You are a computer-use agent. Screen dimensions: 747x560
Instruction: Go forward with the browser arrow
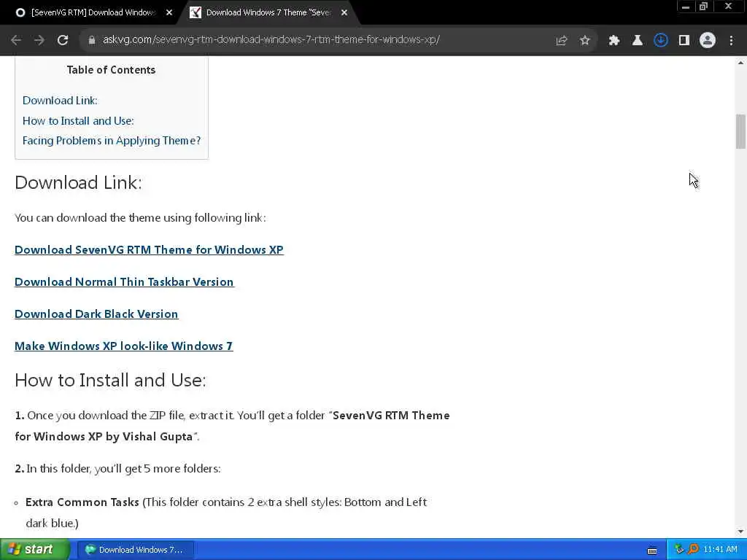[39, 40]
